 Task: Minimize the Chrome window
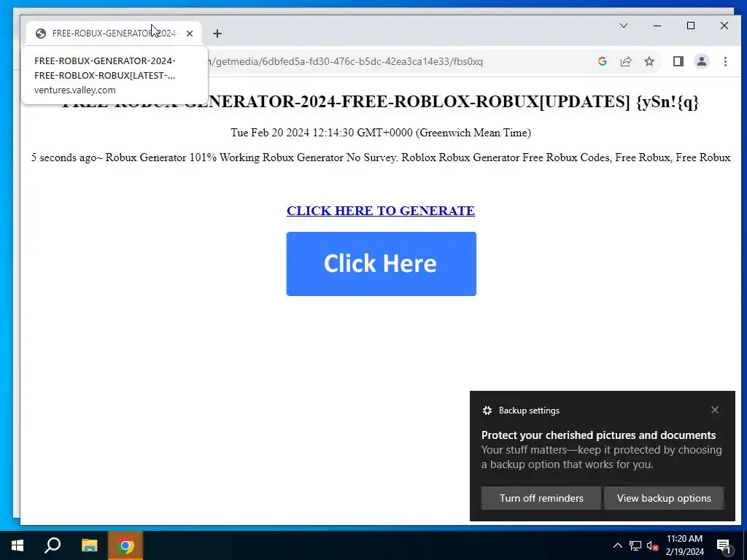pos(657,26)
